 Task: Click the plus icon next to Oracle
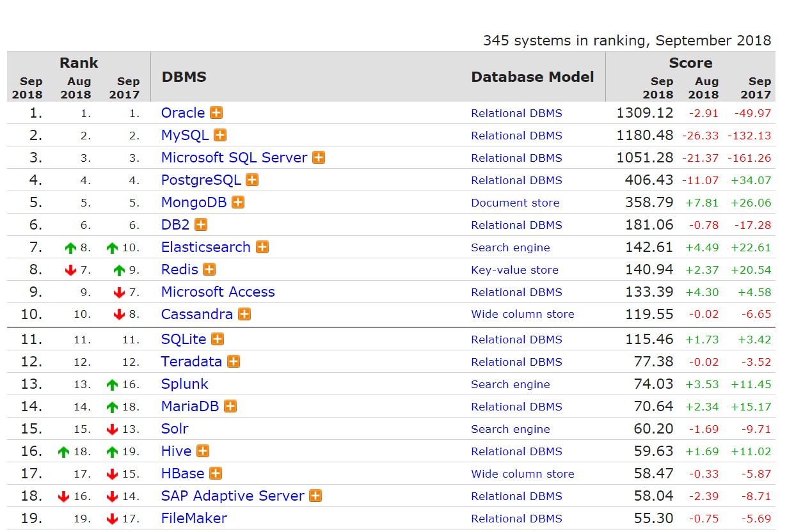tap(216, 113)
